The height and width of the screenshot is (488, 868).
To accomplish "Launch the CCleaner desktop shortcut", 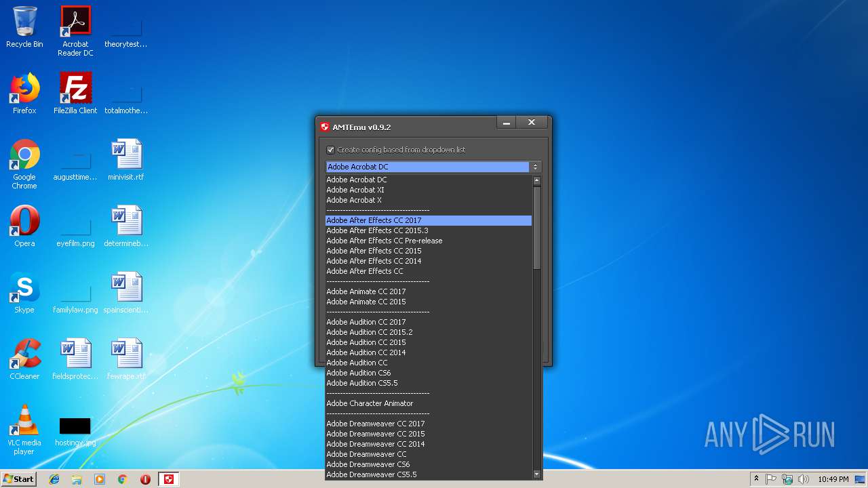I will pyautogui.click(x=24, y=359).
